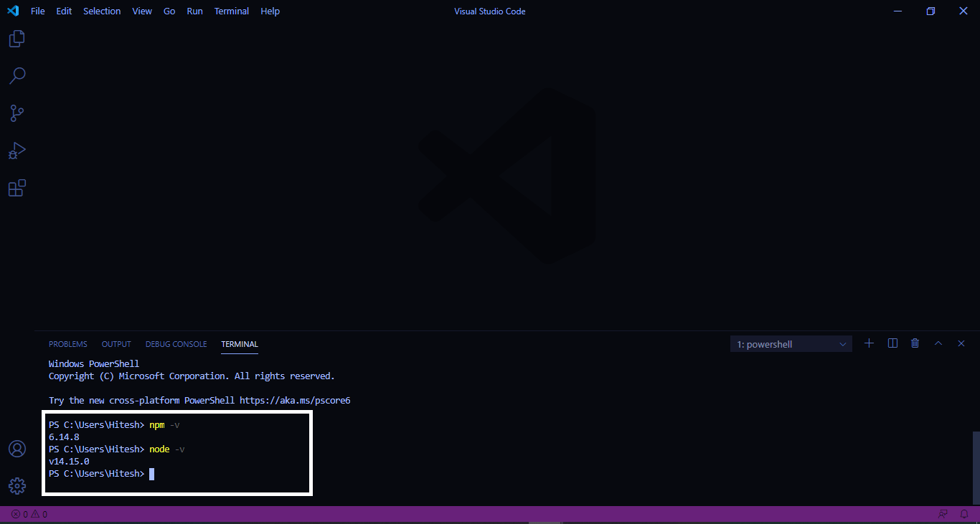Click the version output '6.14.8'
980x524 pixels.
64,437
